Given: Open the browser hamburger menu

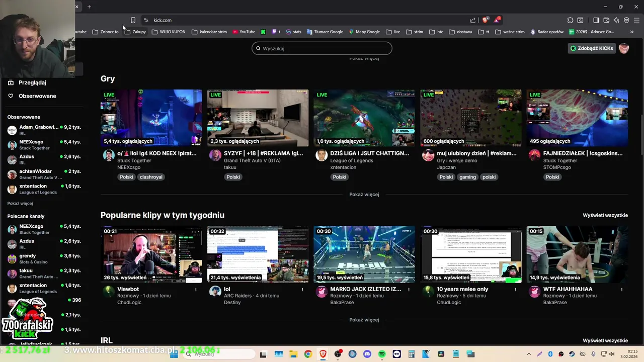Looking at the screenshot, I should click(636, 20).
